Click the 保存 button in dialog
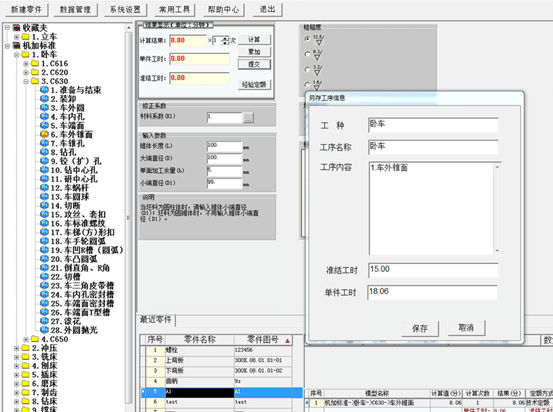 (420, 328)
